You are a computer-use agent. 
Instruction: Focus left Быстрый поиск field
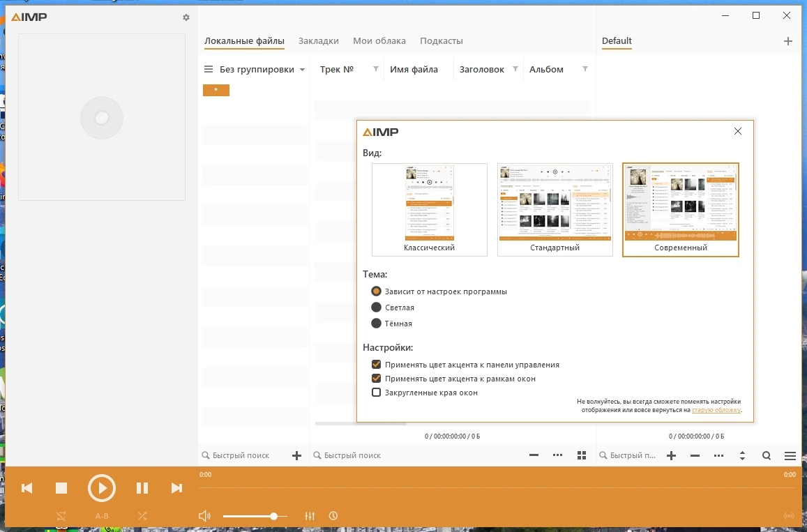tap(241, 455)
